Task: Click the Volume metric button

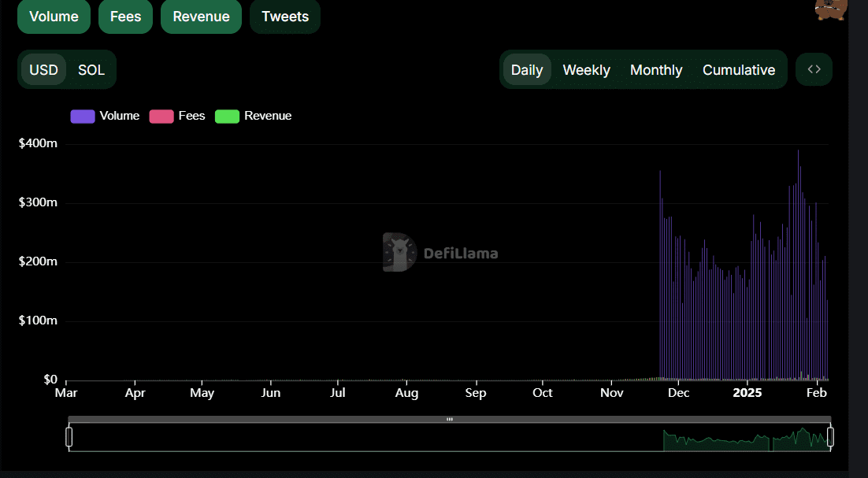Action: [x=54, y=16]
